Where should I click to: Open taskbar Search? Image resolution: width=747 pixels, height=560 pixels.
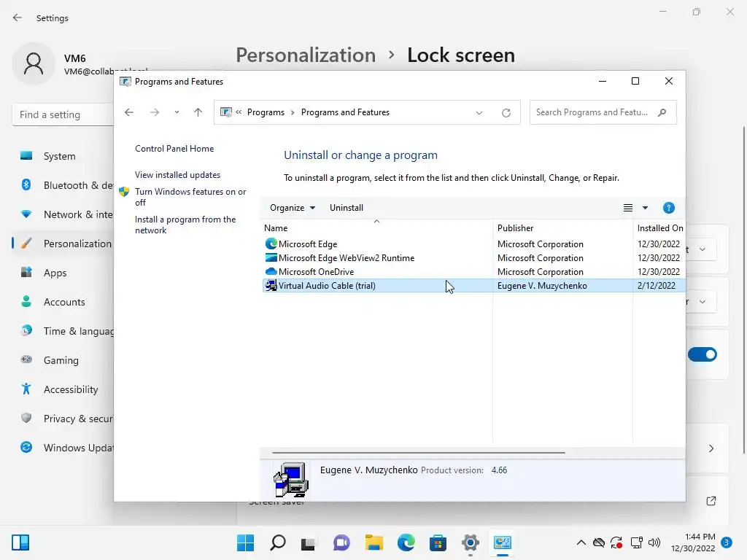[278, 542]
